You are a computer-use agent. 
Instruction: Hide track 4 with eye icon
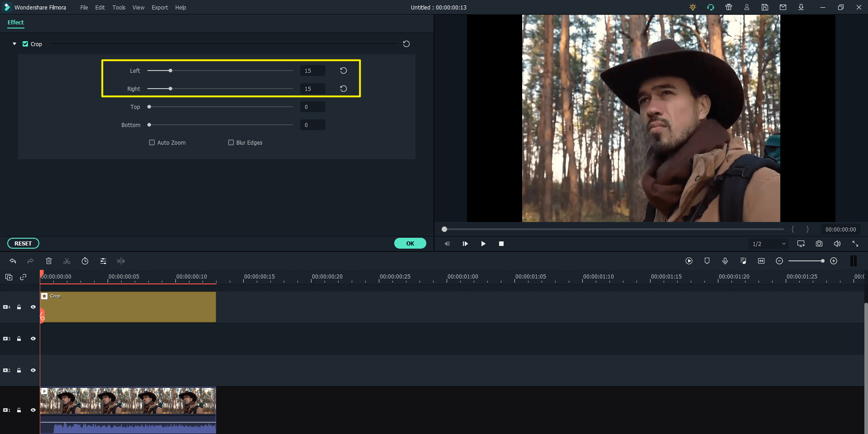tap(33, 307)
